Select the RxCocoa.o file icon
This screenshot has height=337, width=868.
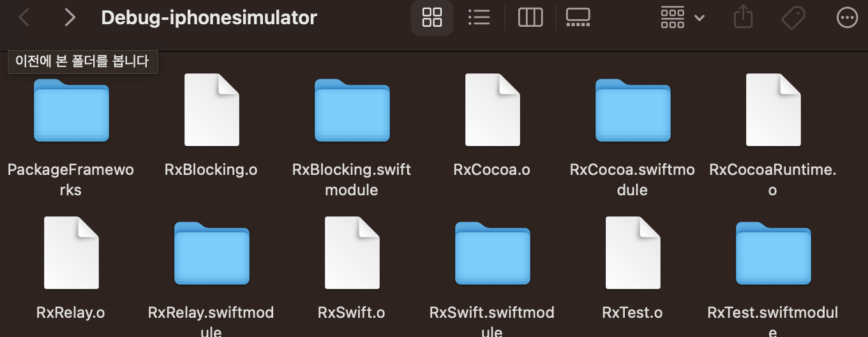[x=492, y=110]
